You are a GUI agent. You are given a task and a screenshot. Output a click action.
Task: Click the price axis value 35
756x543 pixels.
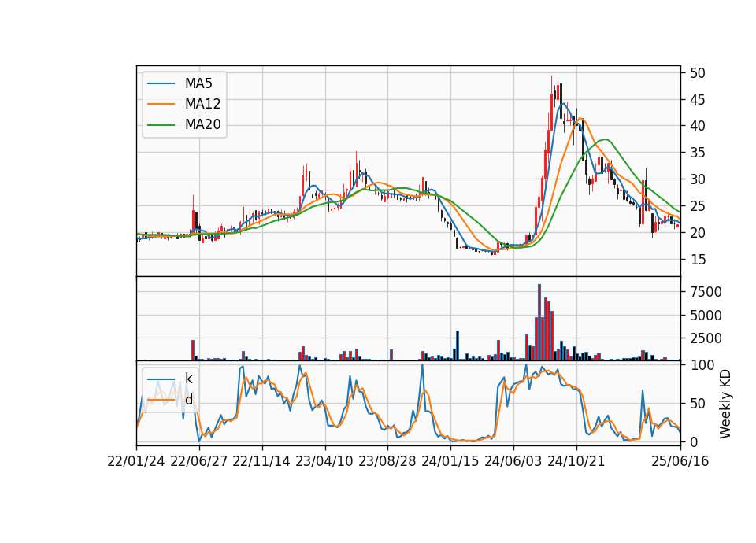697,153
